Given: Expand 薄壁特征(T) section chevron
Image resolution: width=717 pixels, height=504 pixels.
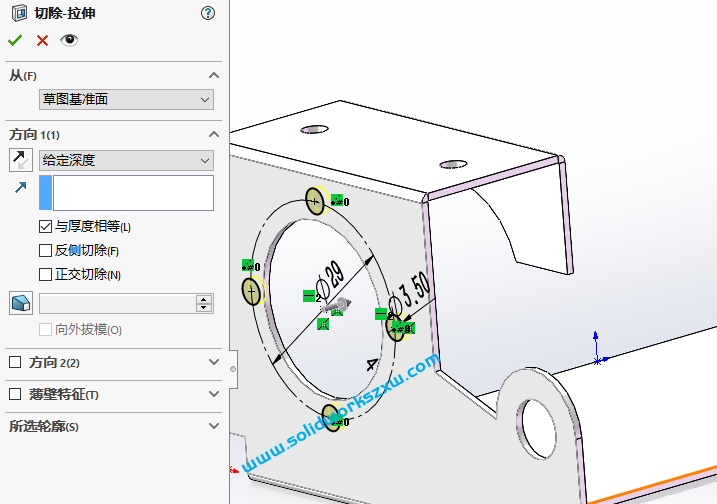Looking at the screenshot, I should (x=214, y=394).
